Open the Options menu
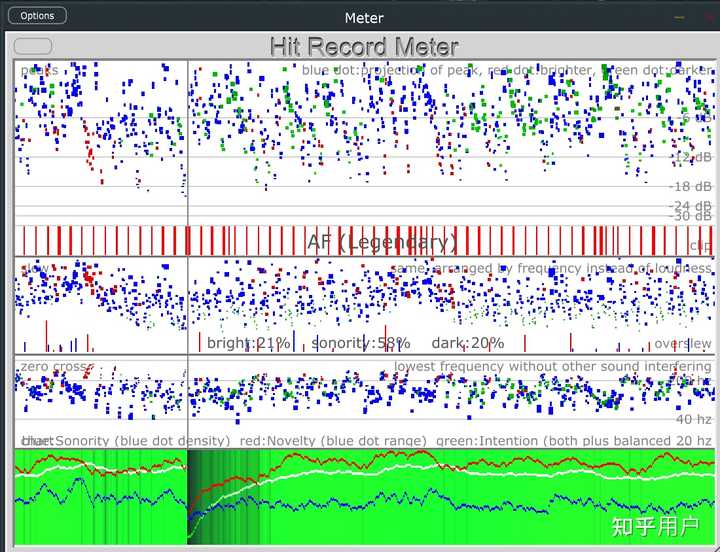The image size is (720, 552). point(37,16)
